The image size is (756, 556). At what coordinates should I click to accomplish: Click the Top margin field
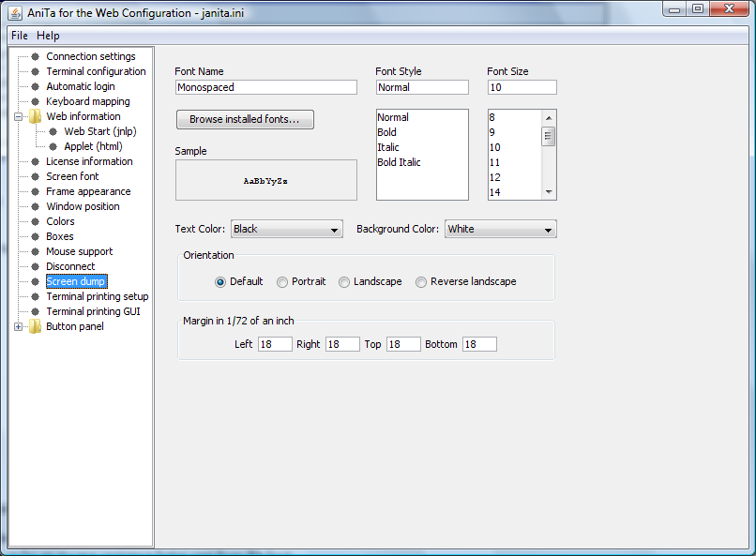click(x=403, y=344)
